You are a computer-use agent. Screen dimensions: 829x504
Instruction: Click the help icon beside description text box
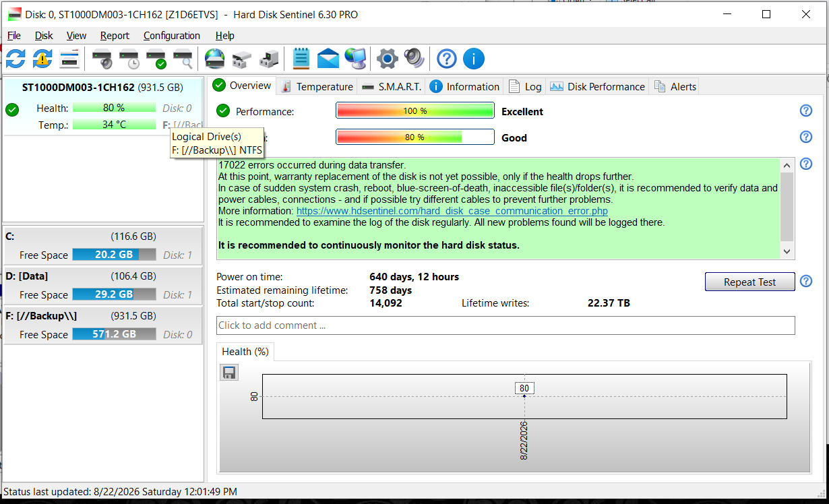pos(805,164)
